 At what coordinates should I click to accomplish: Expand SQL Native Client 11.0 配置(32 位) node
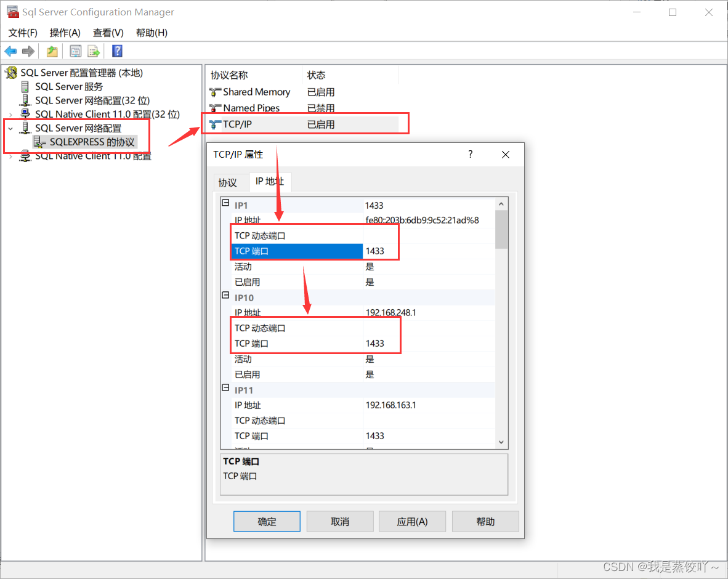(10, 114)
